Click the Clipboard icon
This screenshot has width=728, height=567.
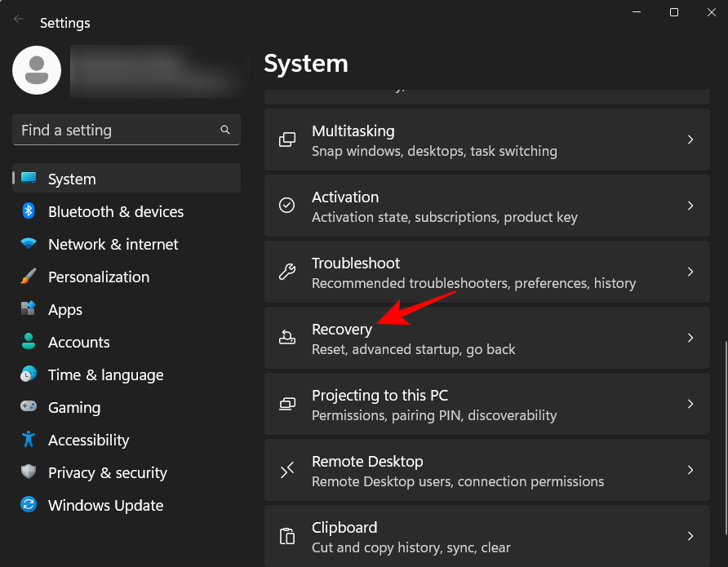click(286, 535)
